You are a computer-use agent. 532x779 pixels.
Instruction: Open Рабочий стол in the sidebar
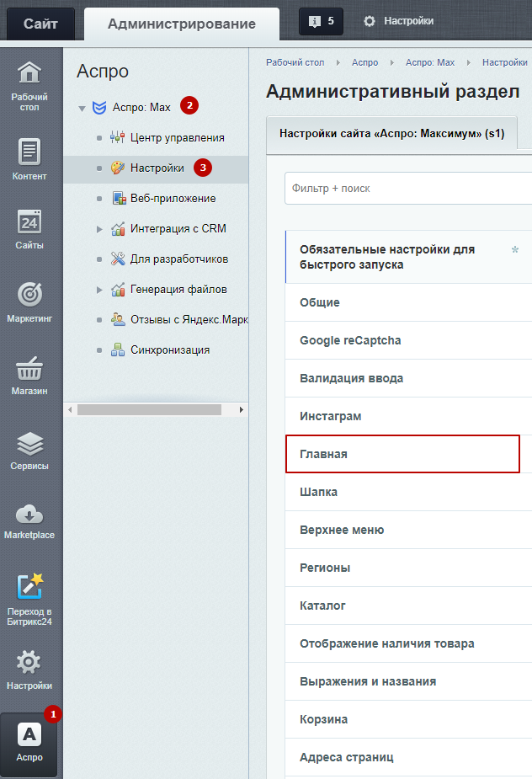[x=29, y=86]
